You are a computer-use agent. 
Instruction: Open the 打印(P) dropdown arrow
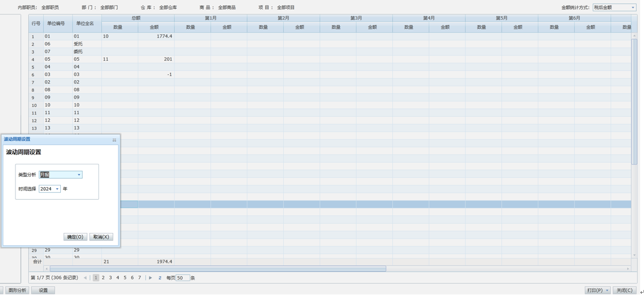point(607,291)
